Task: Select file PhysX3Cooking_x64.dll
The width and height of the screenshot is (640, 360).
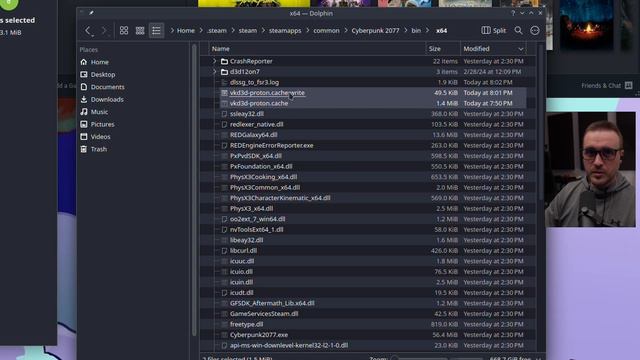Action: click(x=263, y=177)
